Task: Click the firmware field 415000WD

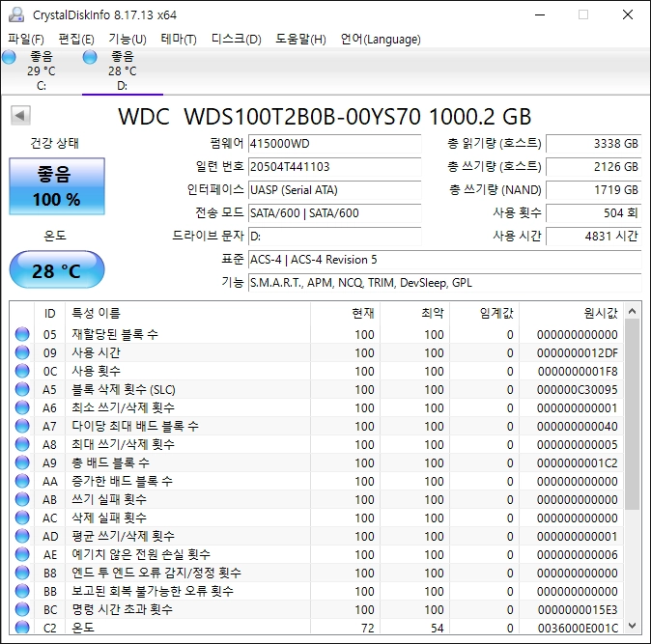Action: click(334, 144)
